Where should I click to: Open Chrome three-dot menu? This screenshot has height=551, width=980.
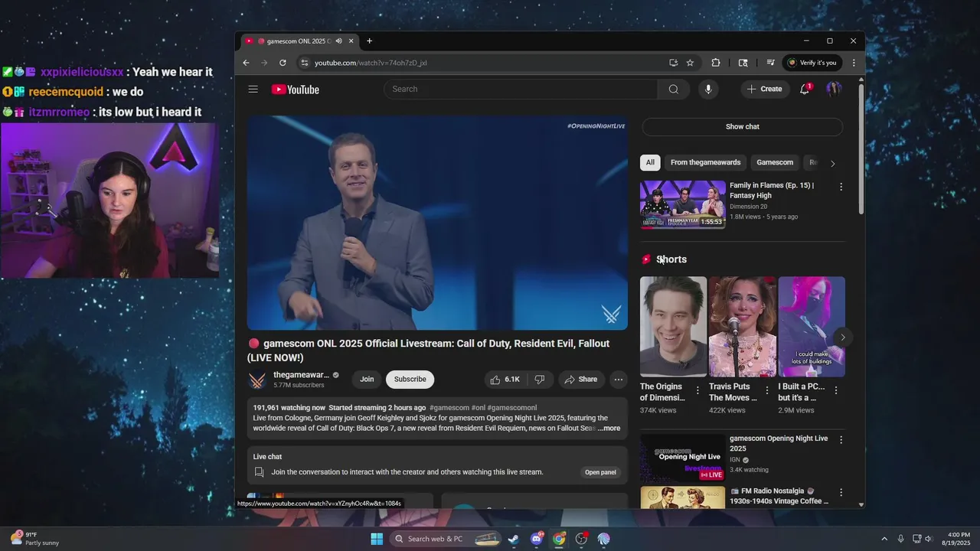pos(854,63)
